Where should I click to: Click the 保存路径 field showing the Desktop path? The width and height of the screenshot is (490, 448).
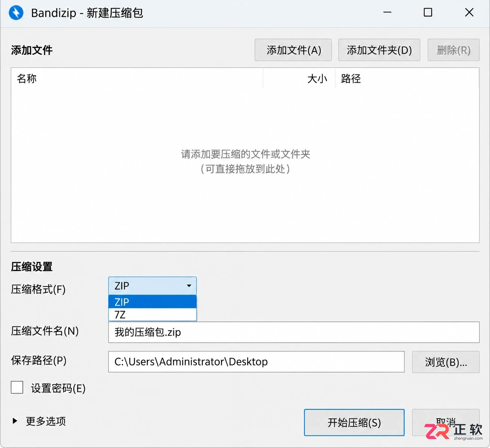point(256,362)
